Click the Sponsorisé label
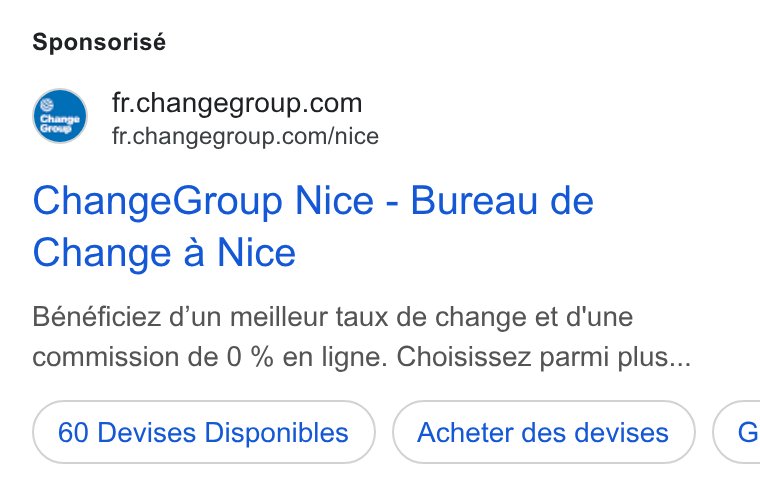Screen dimensions: 760x496 pos(99,42)
